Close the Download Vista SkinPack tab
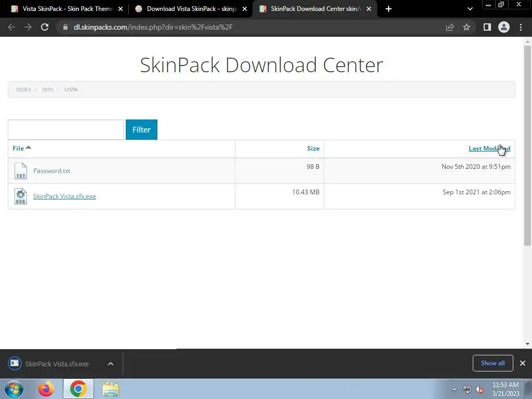 (245, 9)
